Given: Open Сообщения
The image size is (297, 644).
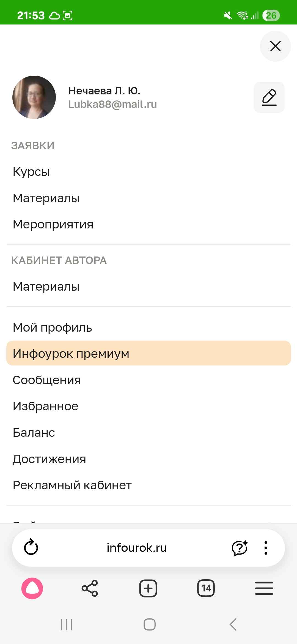Looking at the screenshot, I should [47, 380].
